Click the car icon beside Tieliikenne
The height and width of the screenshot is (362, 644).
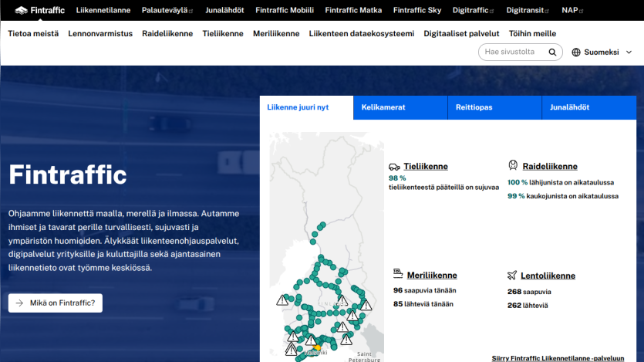(394, 167)
